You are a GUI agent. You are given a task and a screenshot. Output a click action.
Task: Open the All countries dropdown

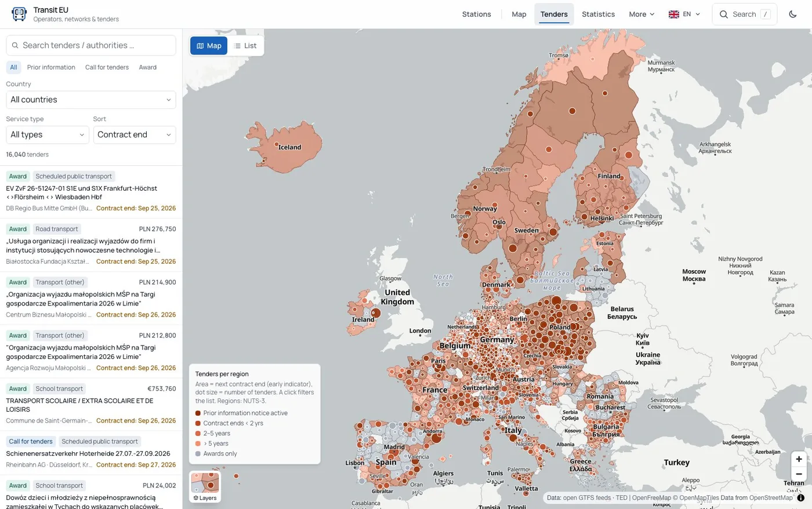coord(91,100)
